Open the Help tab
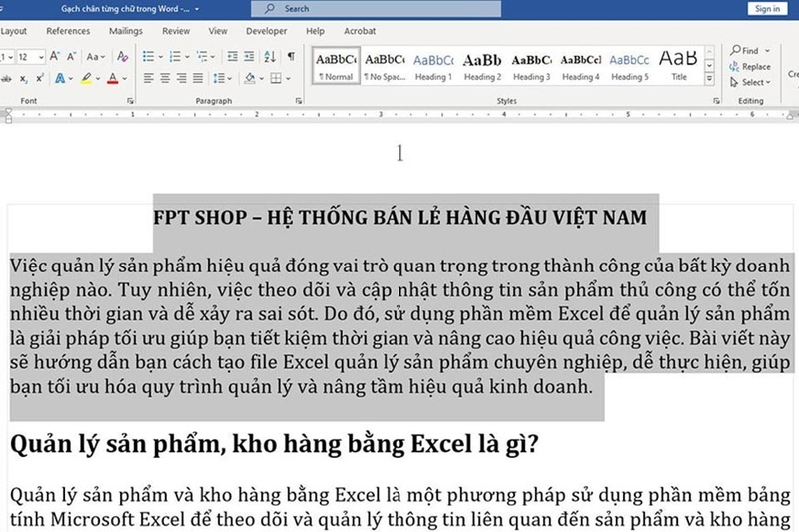Viewport: 799px width, 532px height. click(x=315, y=31)
